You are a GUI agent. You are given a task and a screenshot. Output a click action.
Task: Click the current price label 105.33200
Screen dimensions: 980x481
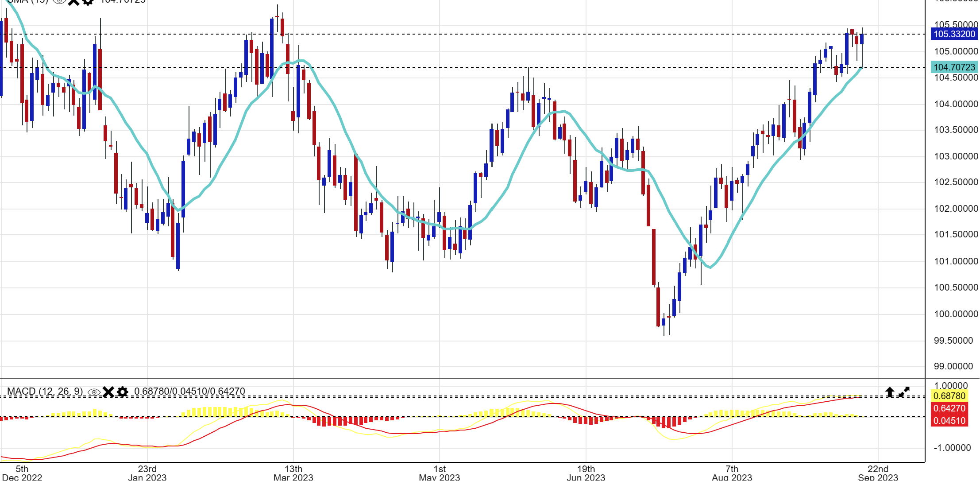click(x=954, y=34)
